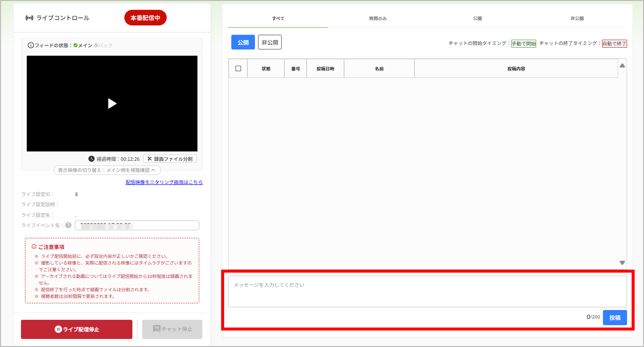Viewport: 644px width, 347px height.
Task: Click the 0/200 character counter
Action: point(593,317)
